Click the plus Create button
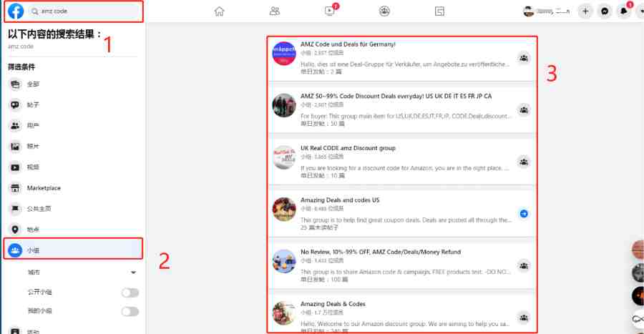644x334 pixels. click(585, 11)
